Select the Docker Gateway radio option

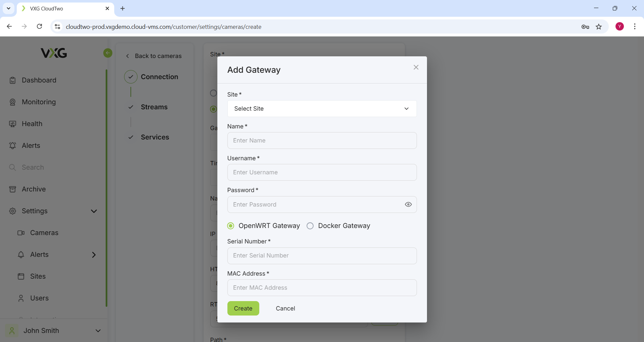(310, 226)
